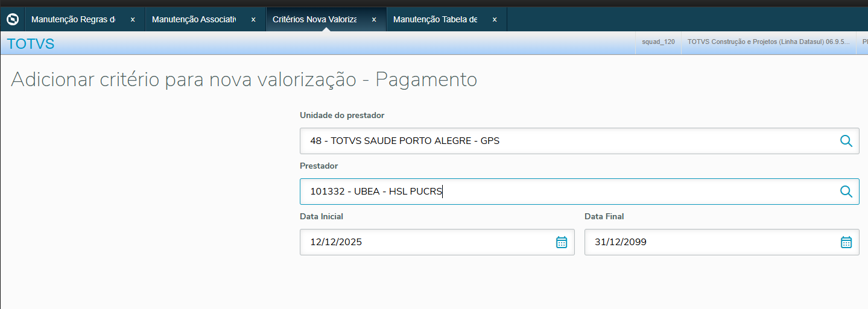Close the Manutenção Regras tab

click(133, 19)
